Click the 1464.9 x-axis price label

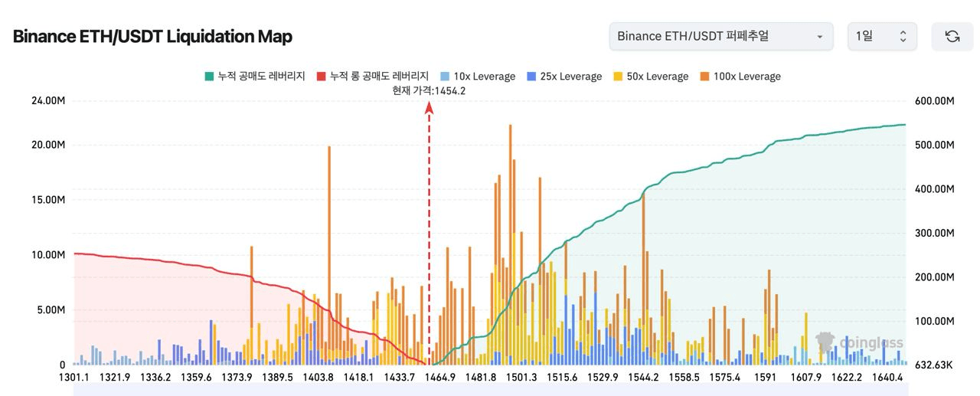[439, 377]
